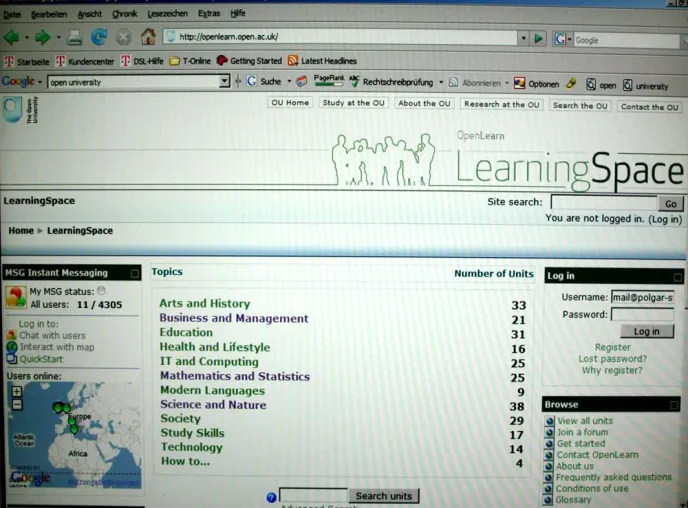
Task: Open Google toolbar Optionen
Action: tap(536, 83)
